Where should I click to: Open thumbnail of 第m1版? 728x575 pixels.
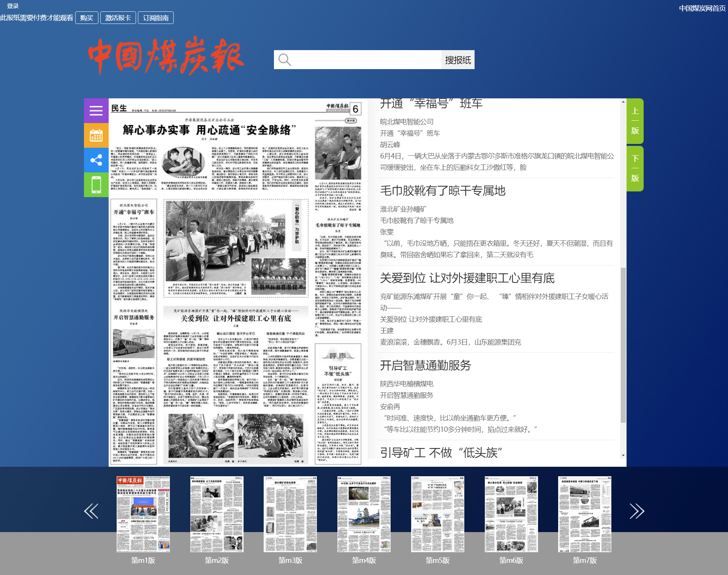coord(143,514)
